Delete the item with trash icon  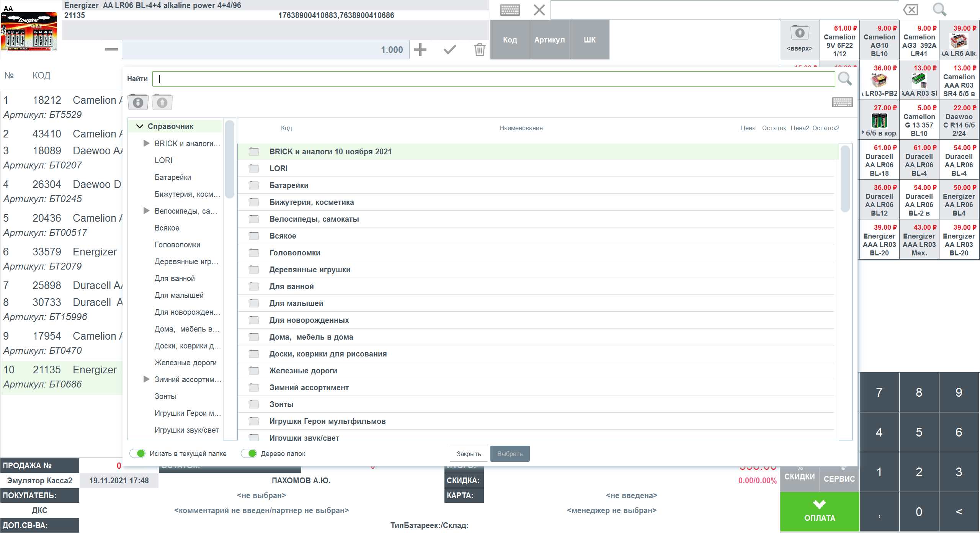coord(479,49)
